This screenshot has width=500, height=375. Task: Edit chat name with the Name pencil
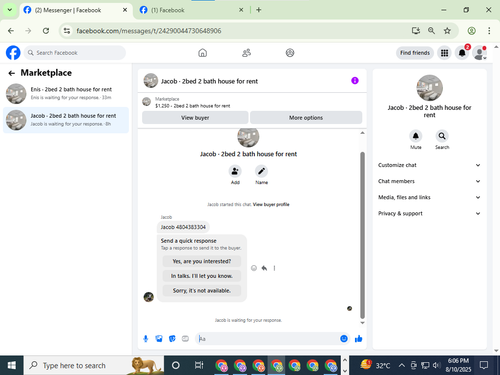click(x=261, y=171)
